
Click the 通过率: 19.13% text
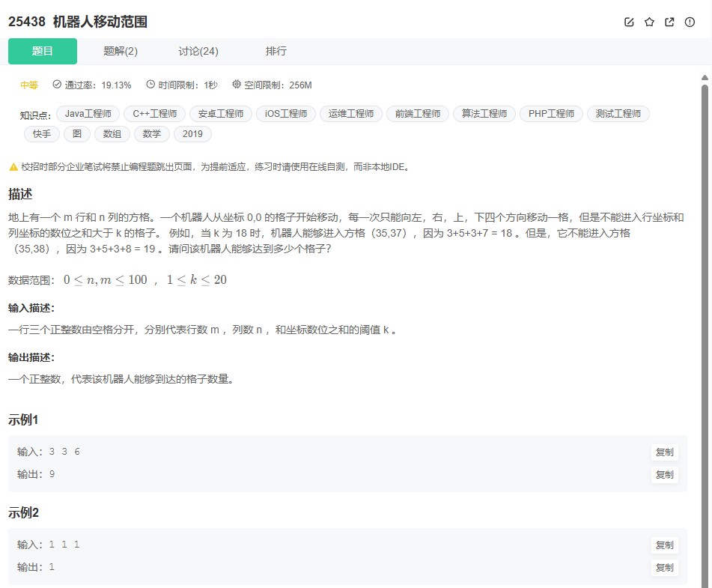tap(97, 85)
